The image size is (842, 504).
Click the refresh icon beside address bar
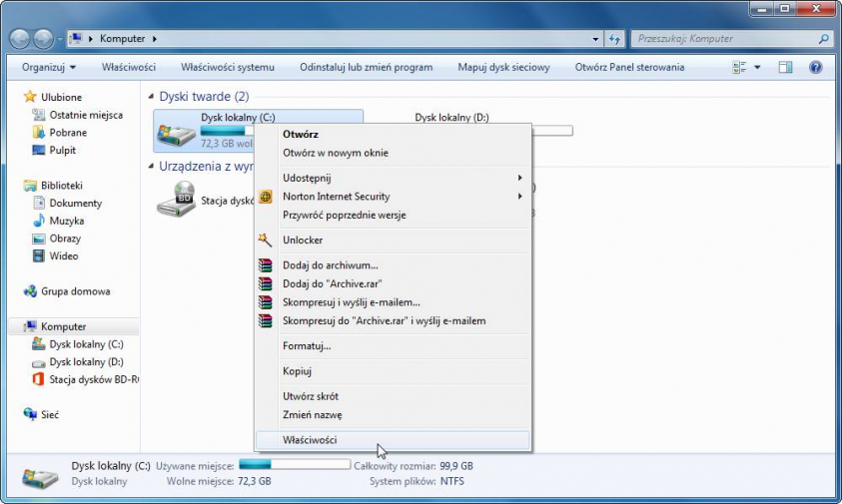point(614,39)
